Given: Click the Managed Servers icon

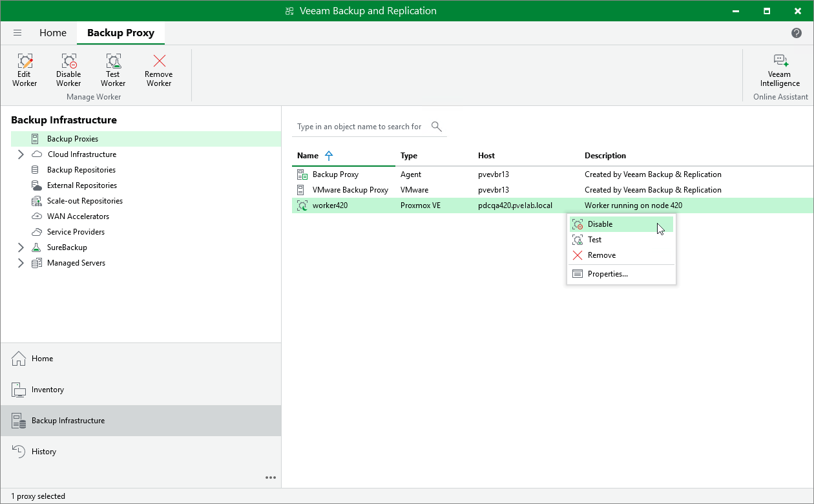Looking at the screenshot, I should click(37, 263).
